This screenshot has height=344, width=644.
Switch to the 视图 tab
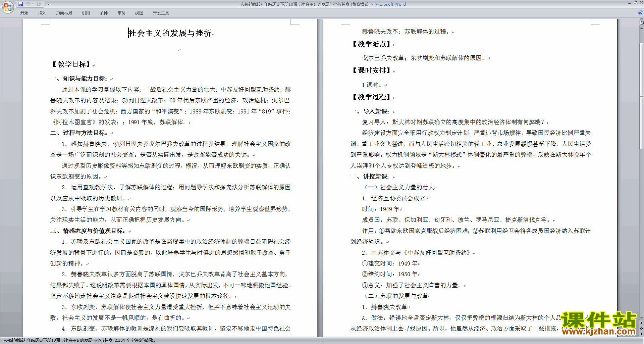139,13
